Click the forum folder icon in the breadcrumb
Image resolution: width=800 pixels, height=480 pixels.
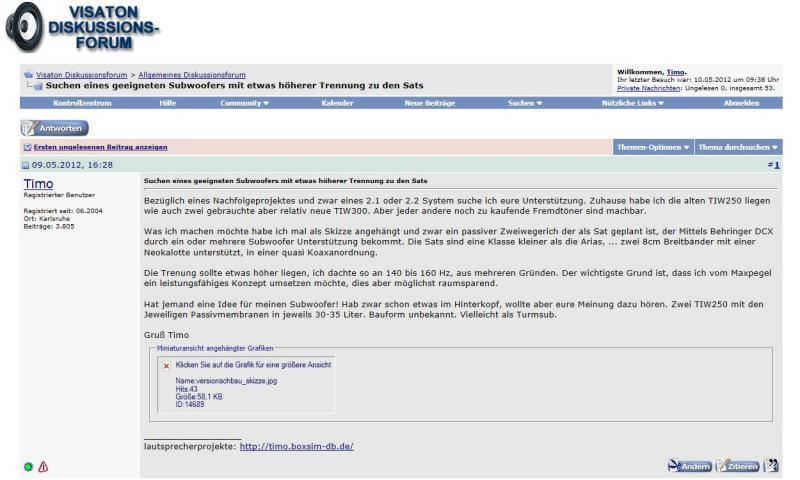tap(29, 74)
